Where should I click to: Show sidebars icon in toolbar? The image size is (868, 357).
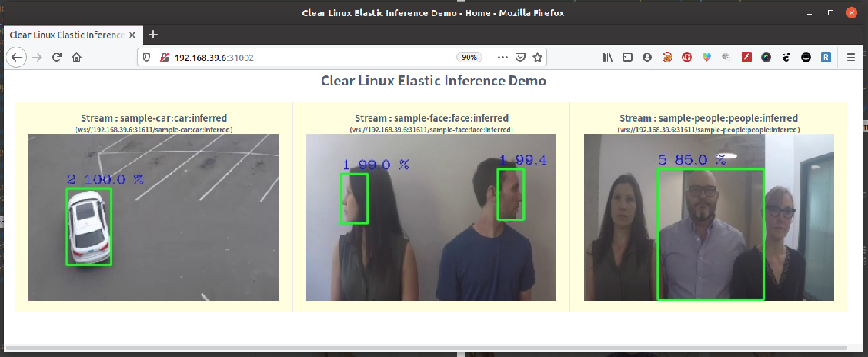click(x=627, y=57)
